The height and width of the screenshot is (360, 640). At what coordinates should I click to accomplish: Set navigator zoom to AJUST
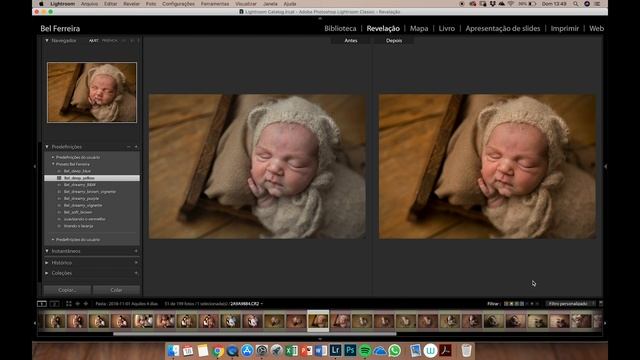[93, 40]
